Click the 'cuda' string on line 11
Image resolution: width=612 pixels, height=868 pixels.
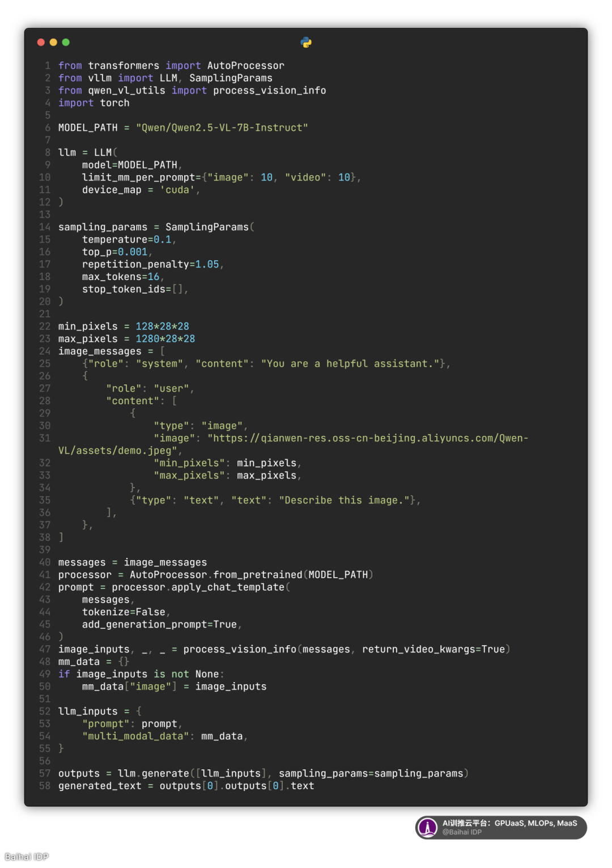(177, 190)
